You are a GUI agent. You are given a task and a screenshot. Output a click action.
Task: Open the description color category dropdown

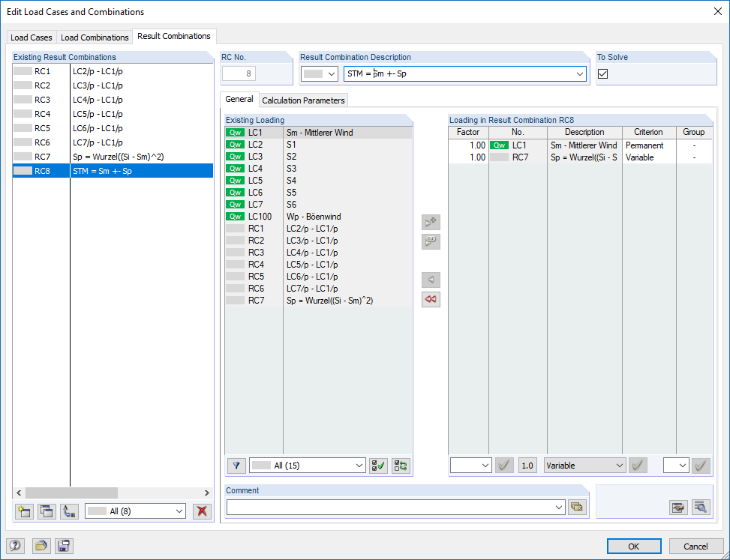[x=320, y=74]
